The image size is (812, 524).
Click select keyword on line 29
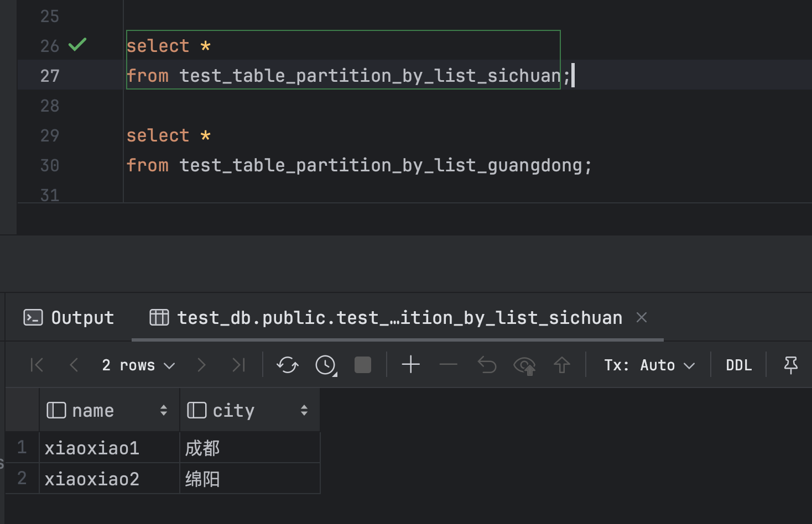point(158,135)
